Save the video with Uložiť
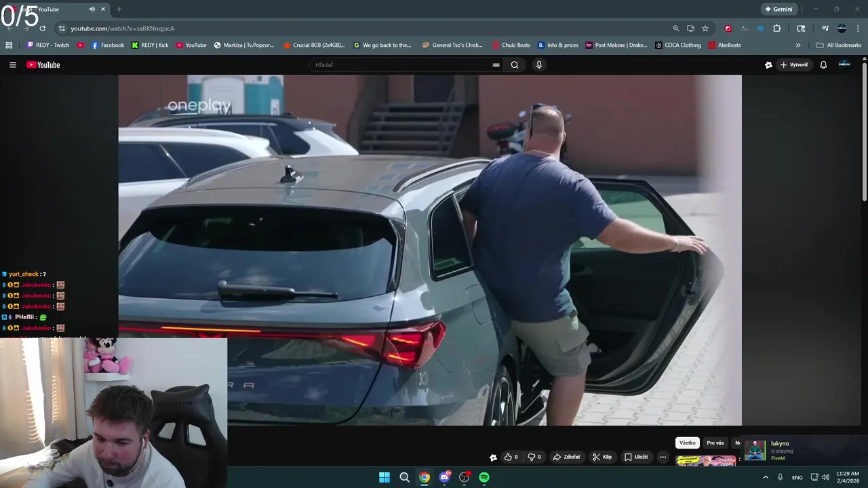This screenshot has height=488, width=868. (x=636, y=457)
